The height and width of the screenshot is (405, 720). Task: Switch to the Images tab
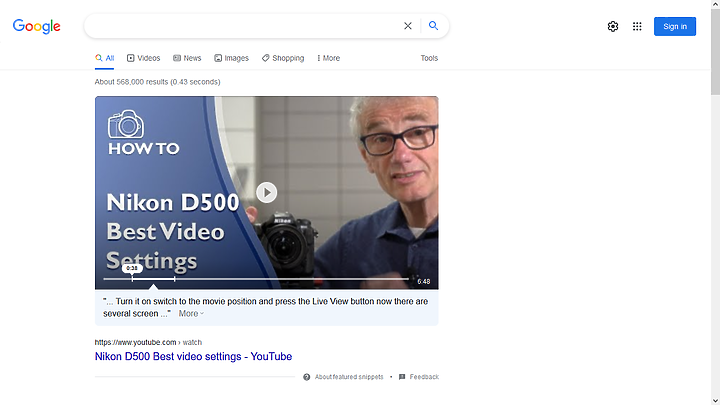(x=231, y=58)
